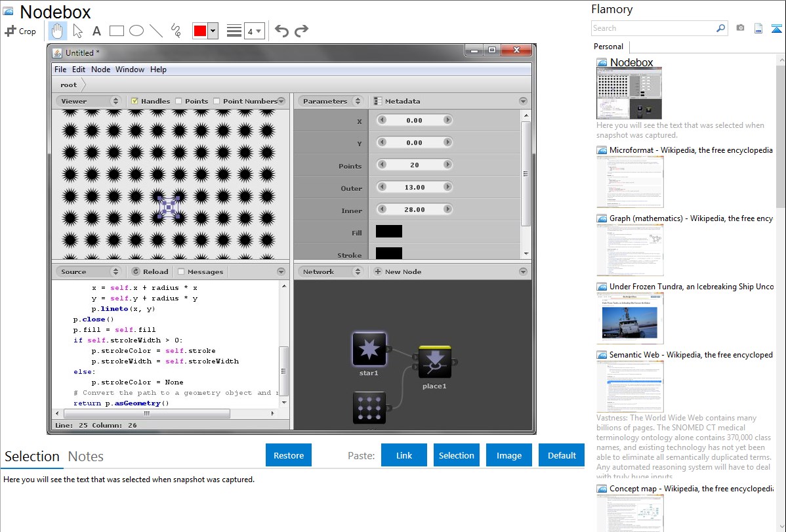This screenshot has height=532, width=786.
Task: Open the Edit menu in Nodebox
Action: (79, 69)
